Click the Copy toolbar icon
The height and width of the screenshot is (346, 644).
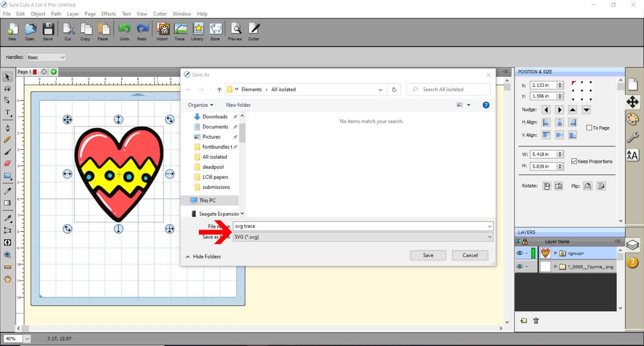[x=85, y=32]
